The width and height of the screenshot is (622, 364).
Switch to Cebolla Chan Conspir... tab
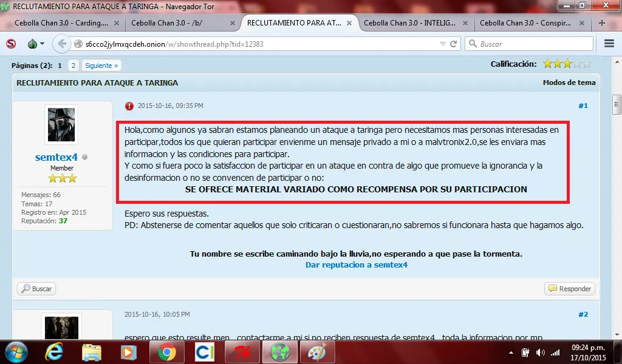525,23
